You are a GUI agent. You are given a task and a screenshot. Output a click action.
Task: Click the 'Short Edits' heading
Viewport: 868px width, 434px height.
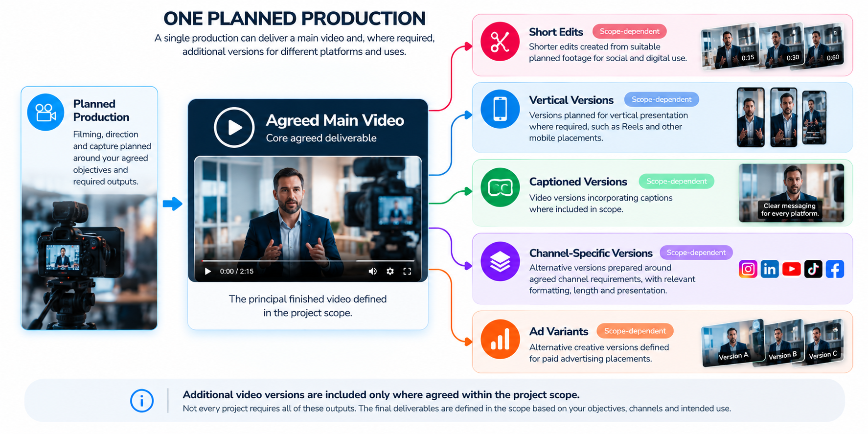[x=556, y=32]
